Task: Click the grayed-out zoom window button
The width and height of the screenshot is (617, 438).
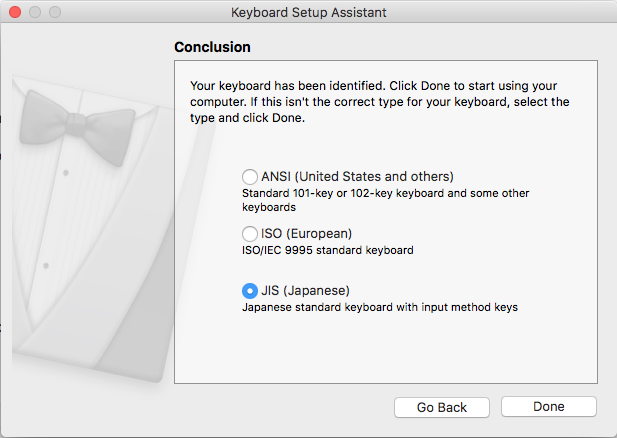Action: click(x=55, y=12)
